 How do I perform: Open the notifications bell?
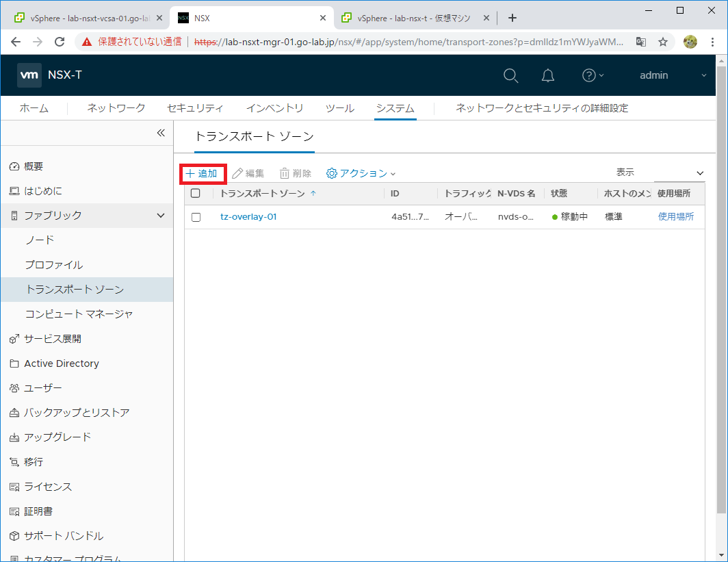tap(548, 75)
